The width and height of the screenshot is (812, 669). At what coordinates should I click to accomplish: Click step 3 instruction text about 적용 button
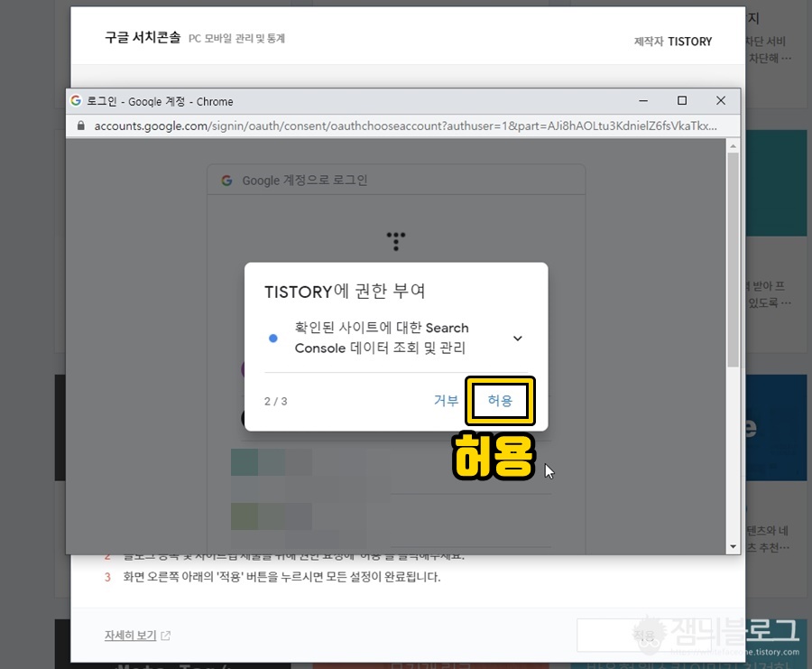[281, 577]
